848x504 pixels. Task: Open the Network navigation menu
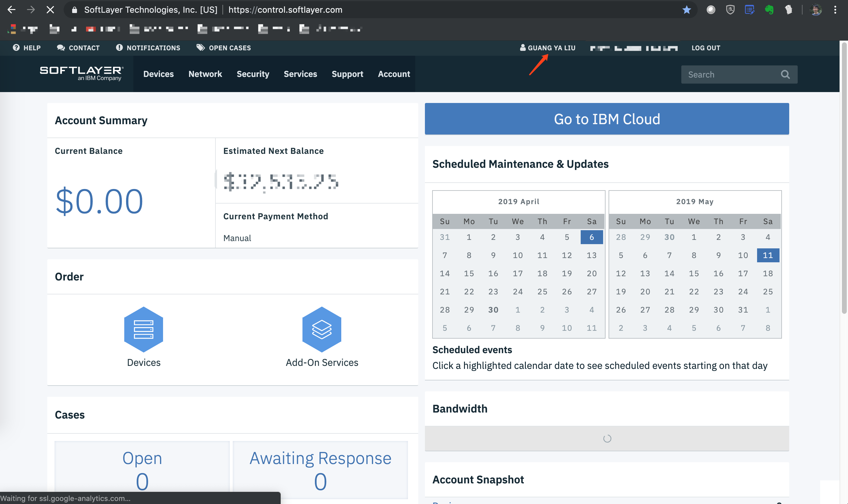pyautogui.click(x=205, y=74)
